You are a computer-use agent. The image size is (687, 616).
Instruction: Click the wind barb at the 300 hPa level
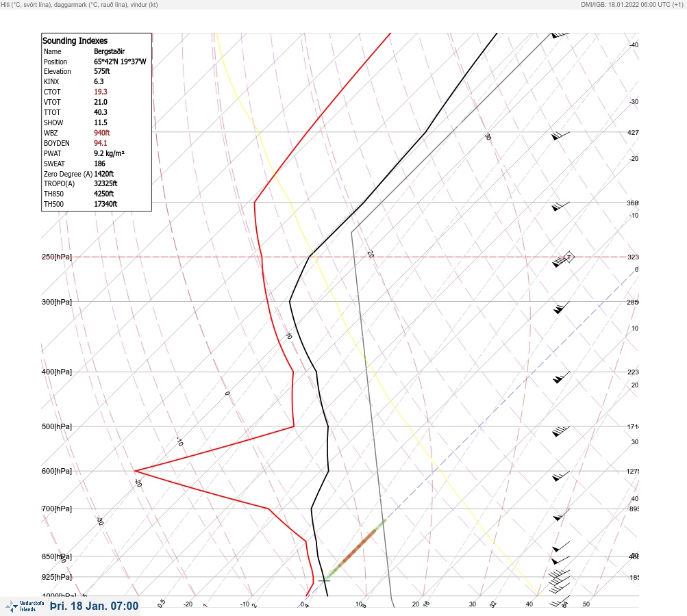pyautogui.click(x=561, y=308)
